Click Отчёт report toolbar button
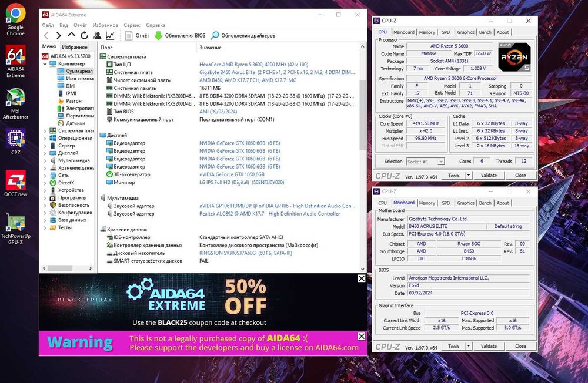Image resolution: width=588 pixels, height=383 pixels. pyautogui.click(x=137, y=36)
